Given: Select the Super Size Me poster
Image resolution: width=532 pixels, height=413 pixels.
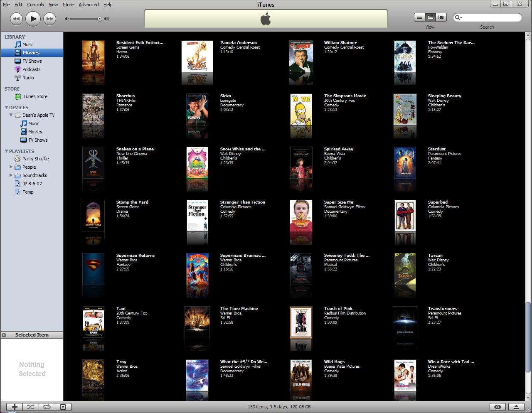Looking at the screenshot, I should tap(301, 216).
